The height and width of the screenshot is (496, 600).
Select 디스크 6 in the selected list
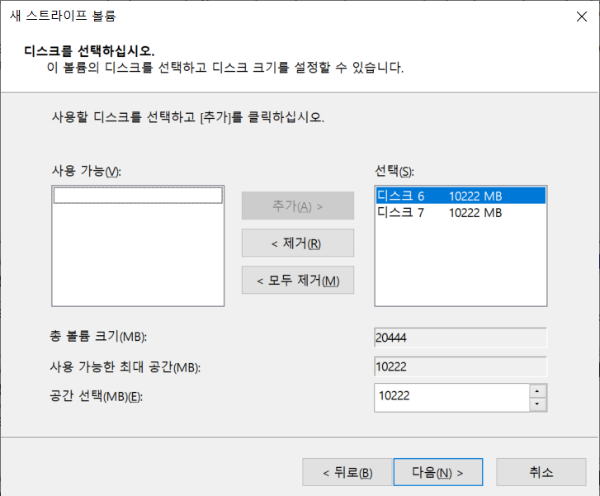pos(461,196)
